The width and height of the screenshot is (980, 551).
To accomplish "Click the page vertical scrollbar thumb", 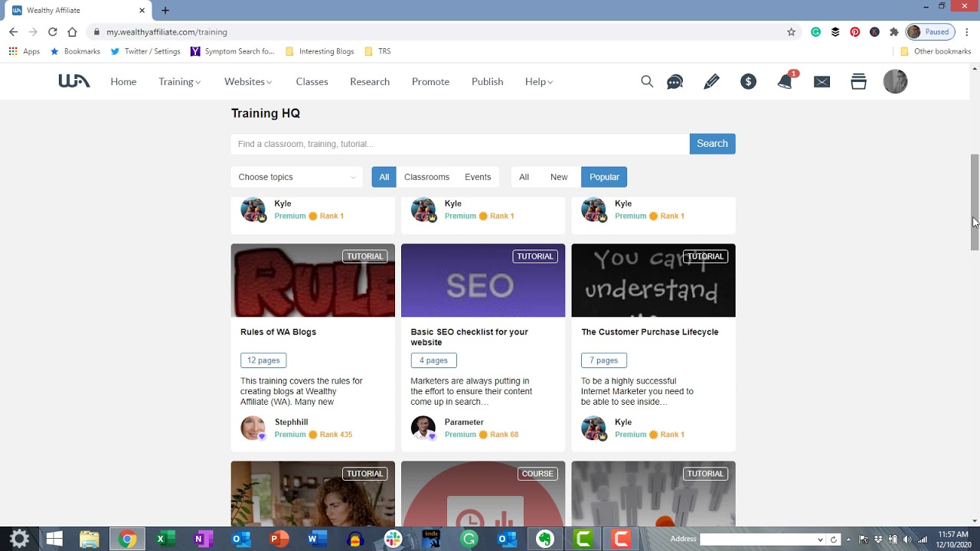I will 975,202.
